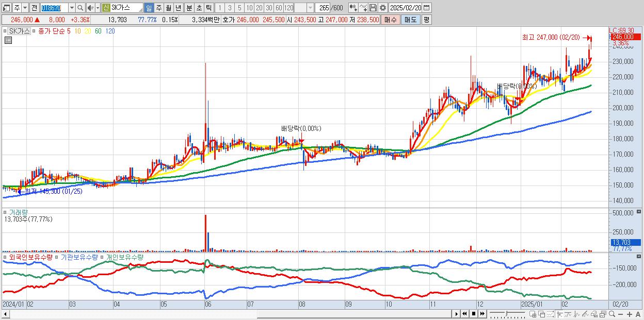Viewport: 644px width, 320px height.
Task: Click the fast-forward button in chart playback
Action: 482,314
